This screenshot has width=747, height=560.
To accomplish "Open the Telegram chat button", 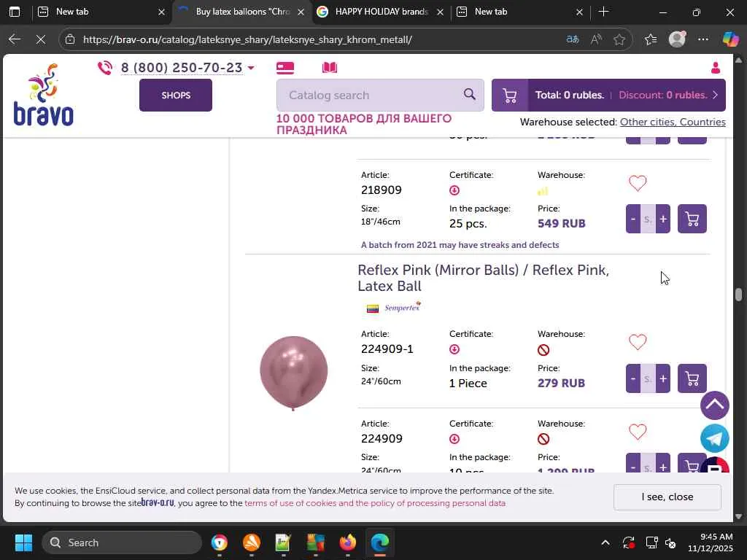I will (x=715, y=438).
